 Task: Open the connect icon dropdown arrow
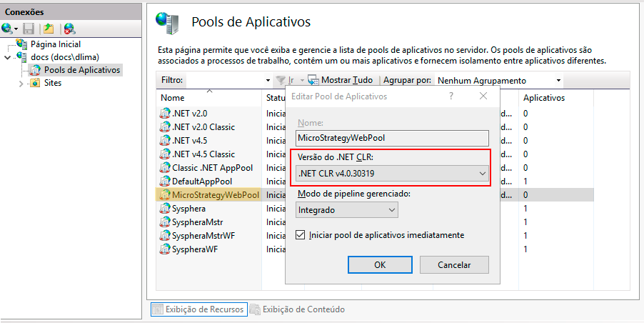click(16, 29)
